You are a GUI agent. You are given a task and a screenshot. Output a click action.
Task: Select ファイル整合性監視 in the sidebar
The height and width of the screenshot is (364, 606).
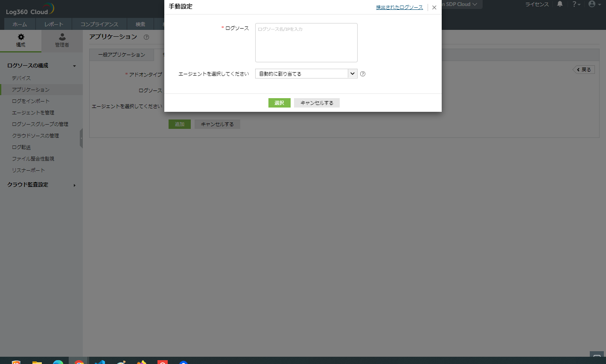coord(33,159)
